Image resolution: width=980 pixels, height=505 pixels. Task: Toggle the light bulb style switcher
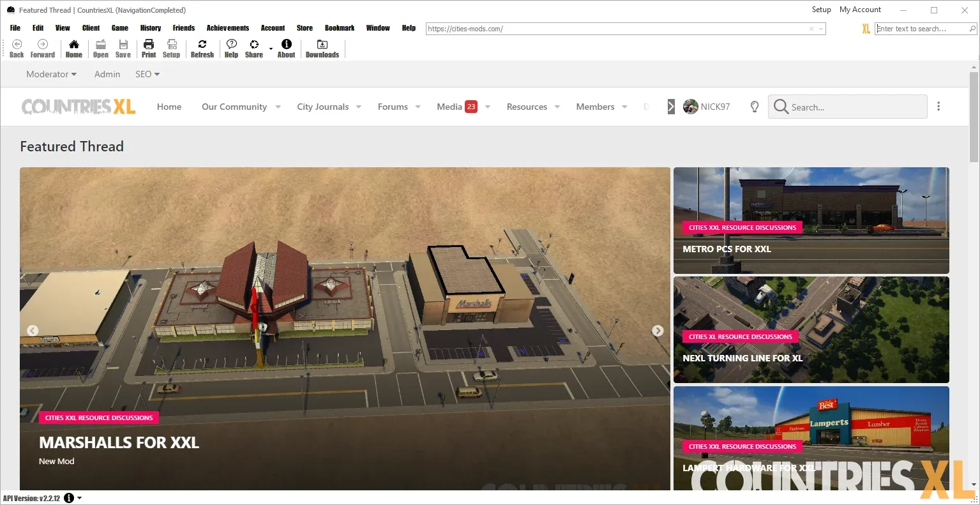tap(754, 107)
